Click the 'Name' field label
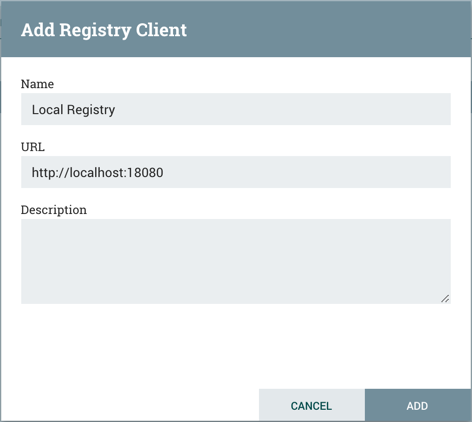472x422 pixels. pos(37,84)
